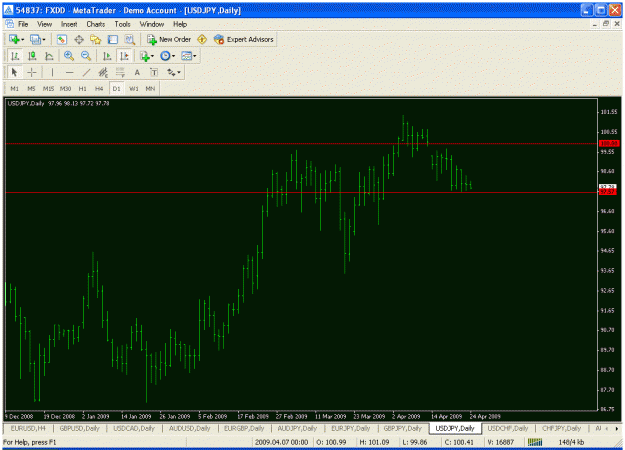Click the New Order button

coord(169,39)
